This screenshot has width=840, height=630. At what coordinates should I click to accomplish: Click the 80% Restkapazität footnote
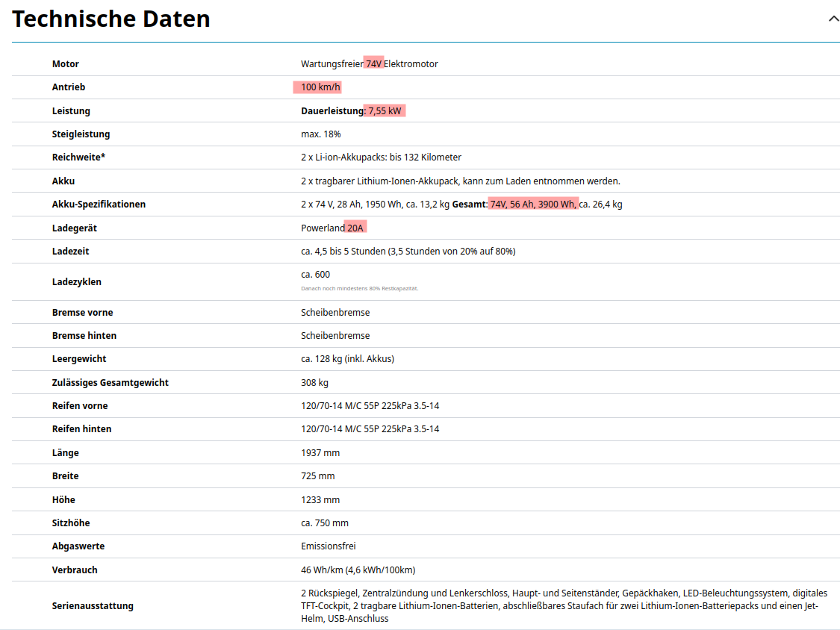pos(359,288)
